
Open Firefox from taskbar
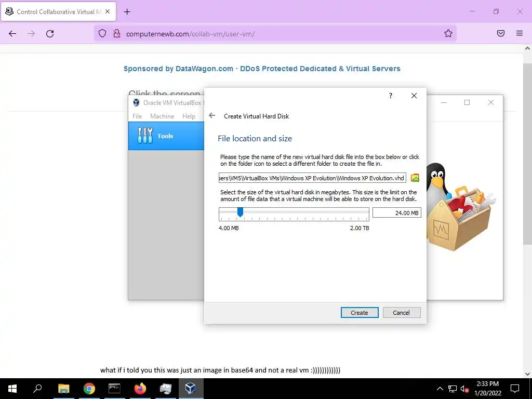pos(140,389)
